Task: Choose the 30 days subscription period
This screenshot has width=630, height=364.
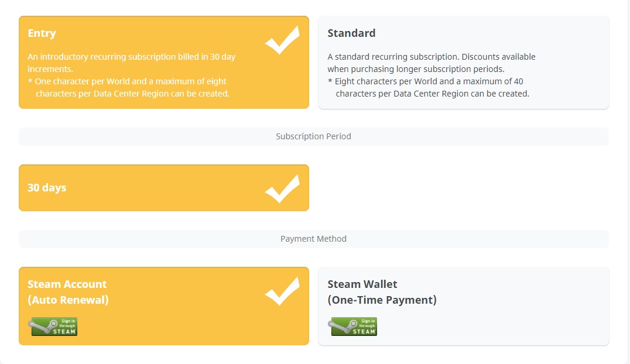Action: (x=163, y=188)
